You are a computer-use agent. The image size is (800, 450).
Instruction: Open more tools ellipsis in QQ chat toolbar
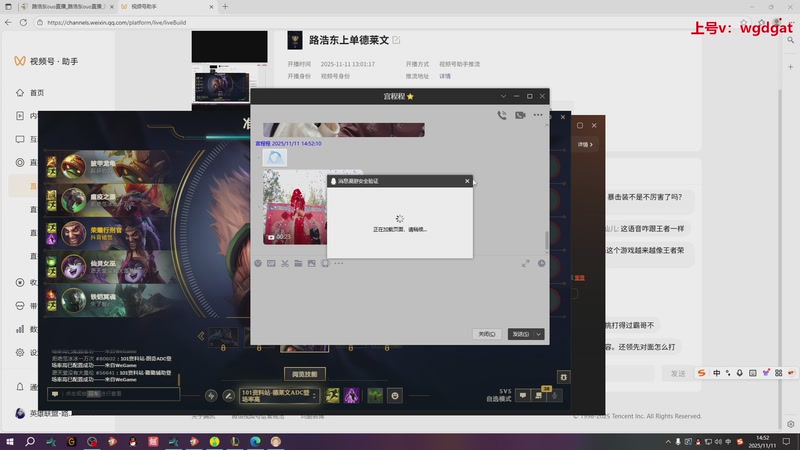[339, 263]
